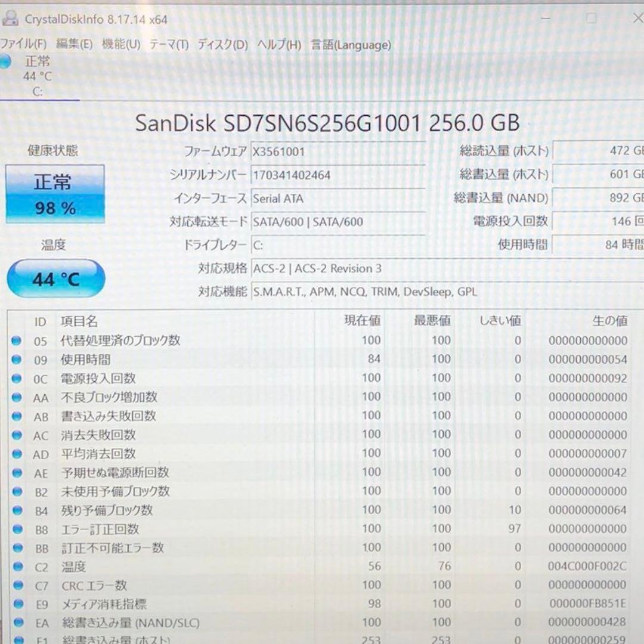The height and width of the screenshot is (644, 644).
Task: Click the 使用時間 value 84 時間
Action: point(599,245)
